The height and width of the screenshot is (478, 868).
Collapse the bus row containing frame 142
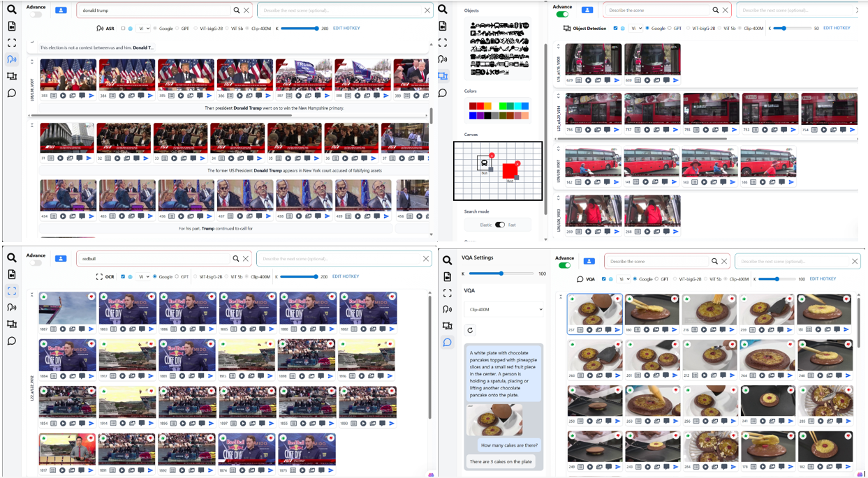point(557,149)
